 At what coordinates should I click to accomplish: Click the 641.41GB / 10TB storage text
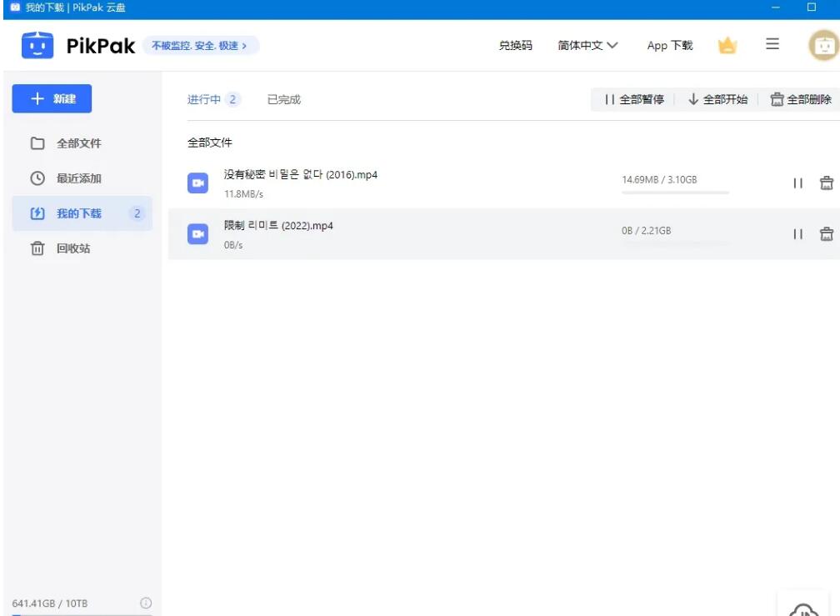(50, 603)
